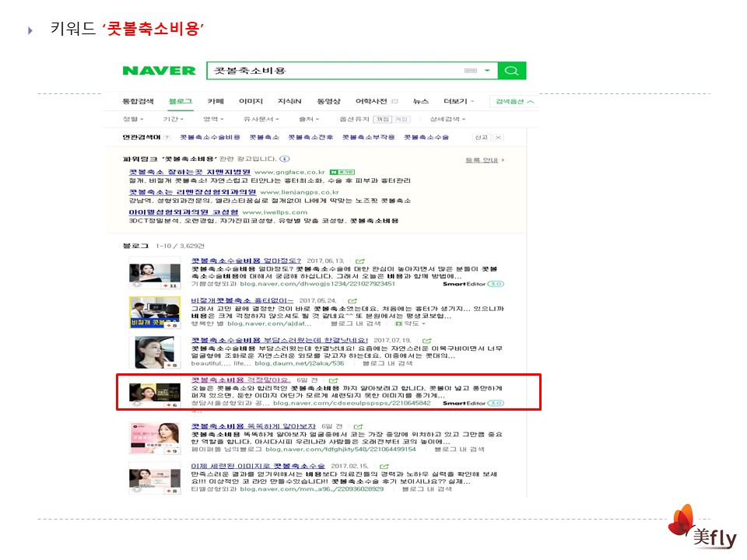Screen dimensions: 747x560
Task: Expand the 더보기 menu
Action: pyautogui.click(x=458, y=102)
